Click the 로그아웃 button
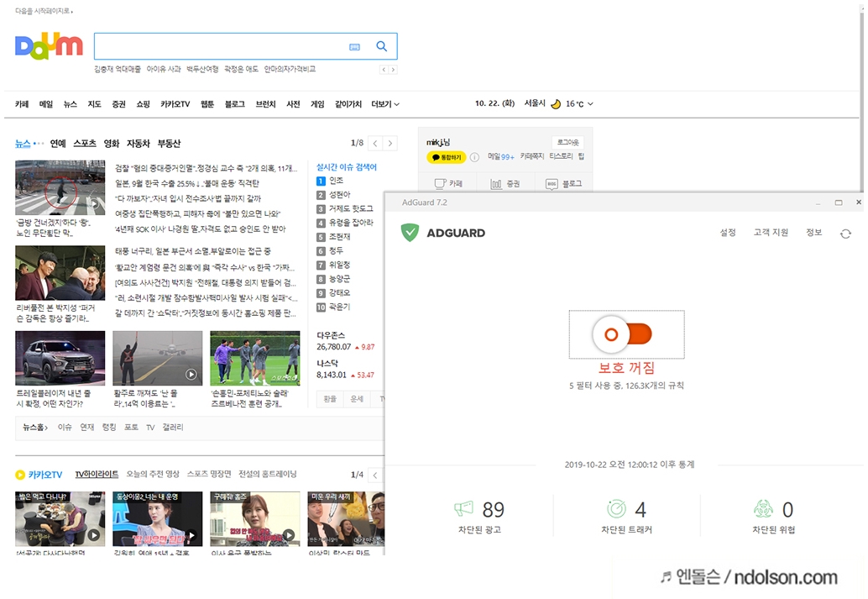The height and width of the screenshot is (599, 868). [x=567, y=143]
